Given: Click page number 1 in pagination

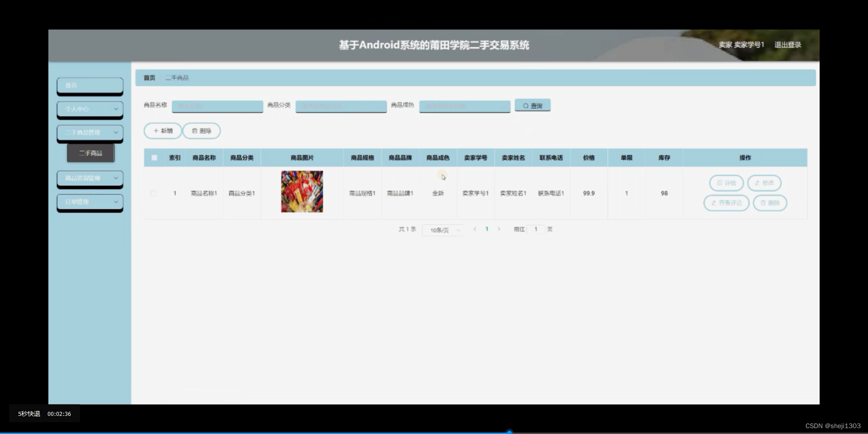Looking at the screenshot, I should click(x=487, y=229).
